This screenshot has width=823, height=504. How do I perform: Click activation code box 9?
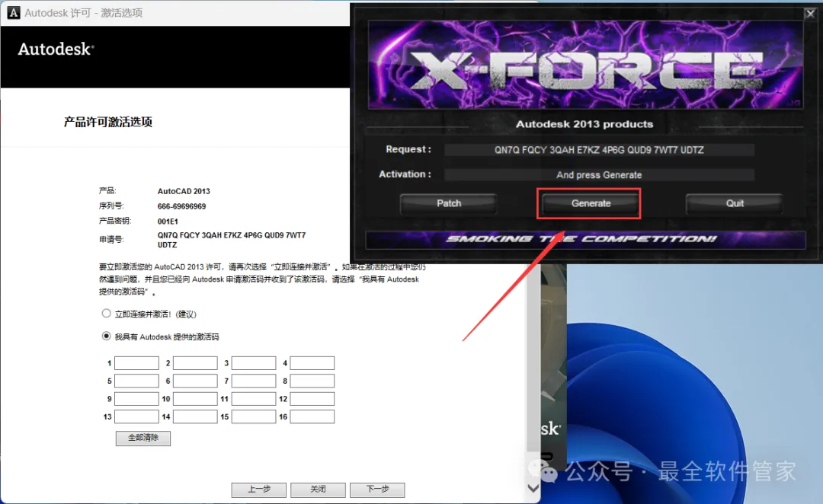point(136,399)
